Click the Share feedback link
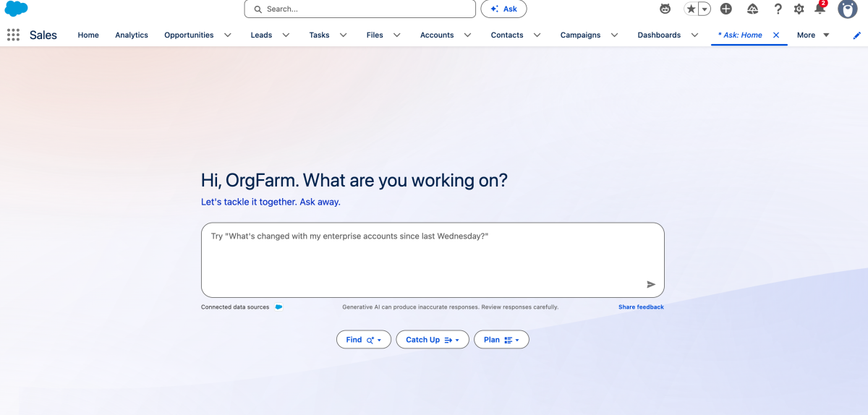 (x=641, y=307)
